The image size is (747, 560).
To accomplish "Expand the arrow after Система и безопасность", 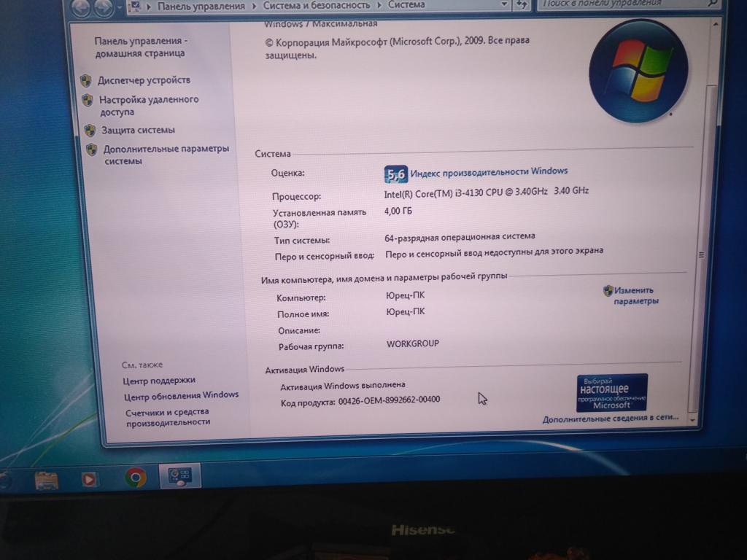I will [379, 5].
